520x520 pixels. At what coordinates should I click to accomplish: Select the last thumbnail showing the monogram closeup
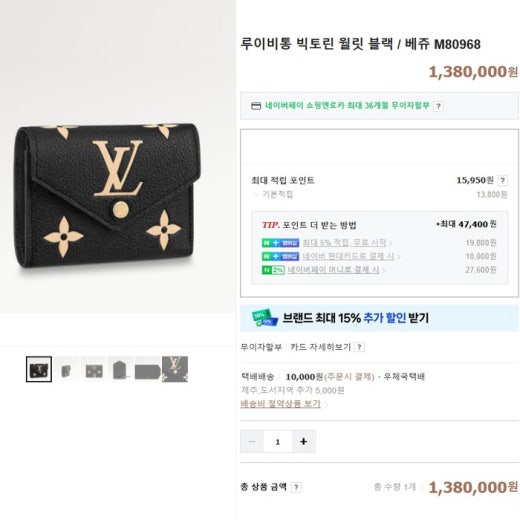pyautogui.click(x=175, y=369)
